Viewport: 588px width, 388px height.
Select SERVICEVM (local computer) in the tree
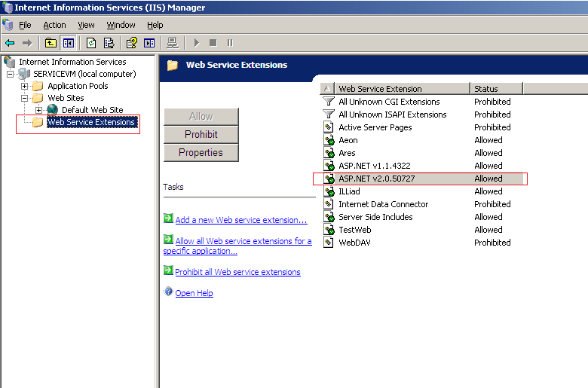coord(84,74)
